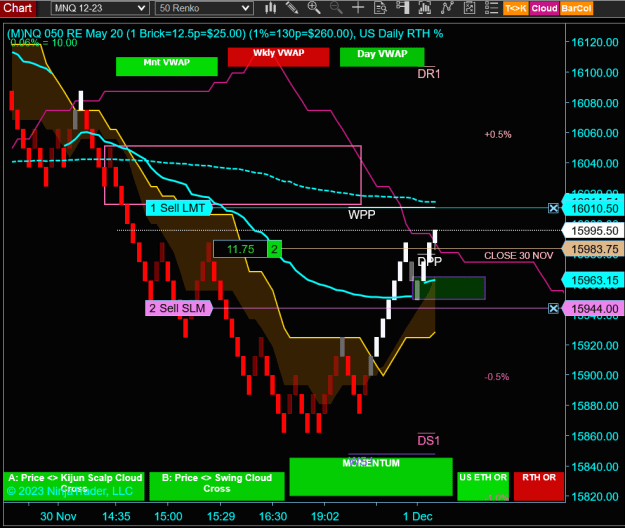The width and height of the screenshot is (625, 528).
Task: Click the 16:30 time axis label
Action: [x=273, y=516]
